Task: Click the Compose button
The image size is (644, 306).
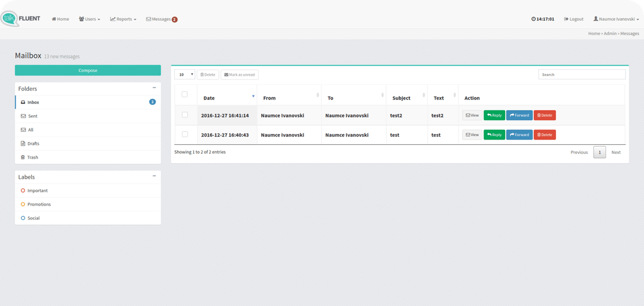Action: click(88, 70)
